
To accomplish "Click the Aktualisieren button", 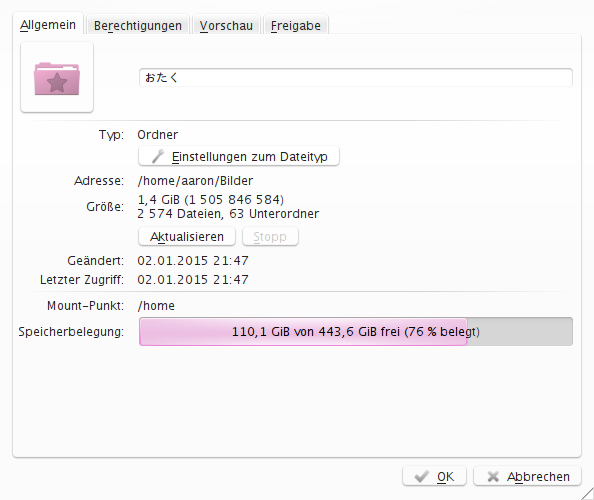I will pos(187,237).
